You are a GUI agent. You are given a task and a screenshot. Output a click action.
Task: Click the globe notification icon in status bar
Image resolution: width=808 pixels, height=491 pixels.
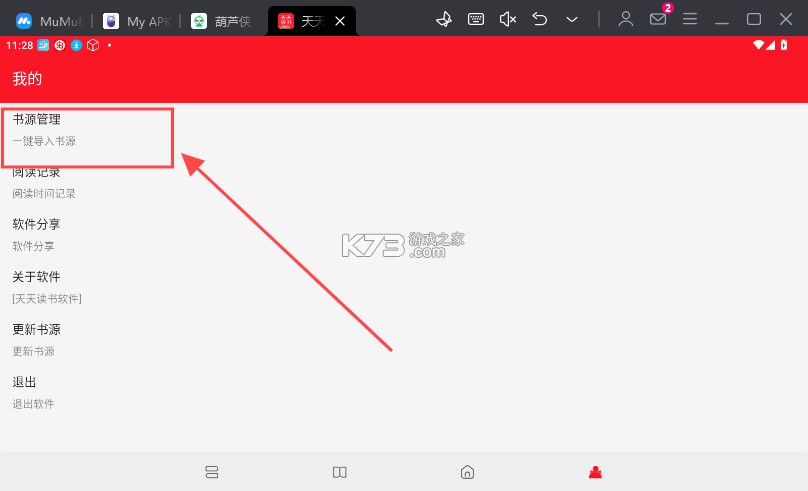click(x=60, y=45)
